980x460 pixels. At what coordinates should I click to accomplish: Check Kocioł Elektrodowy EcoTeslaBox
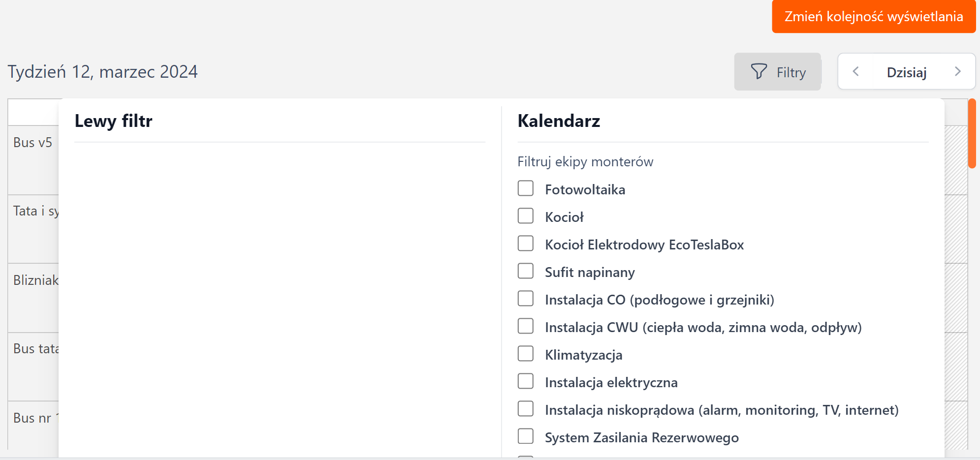point(526,244)
